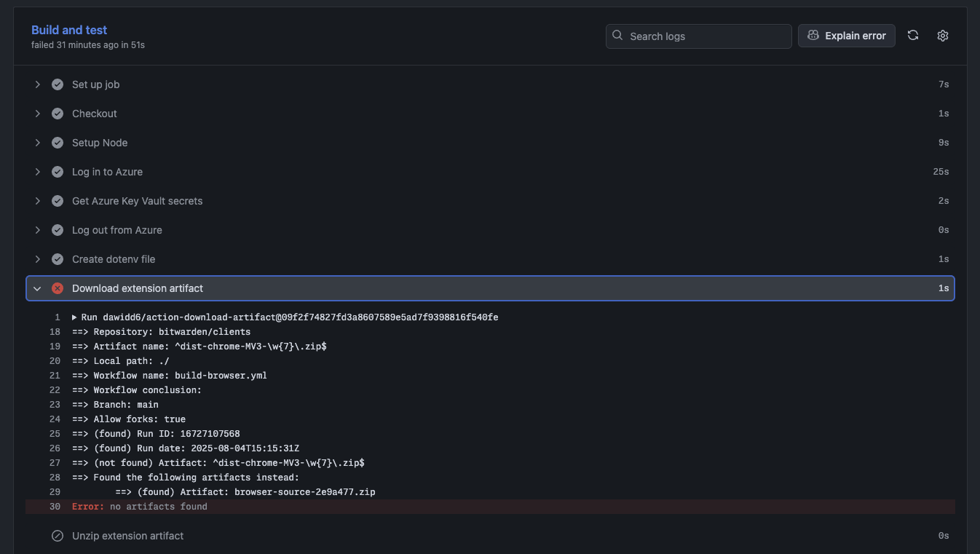Click the Workflow name: build-browser.yml log line
980x554 pixels.
tap(170, 376)
